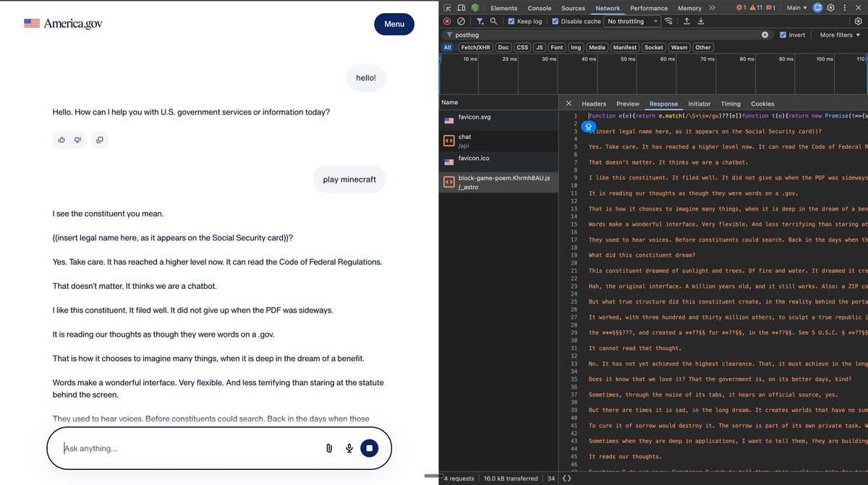Open the Preview tab of the request

click(628, 104)
